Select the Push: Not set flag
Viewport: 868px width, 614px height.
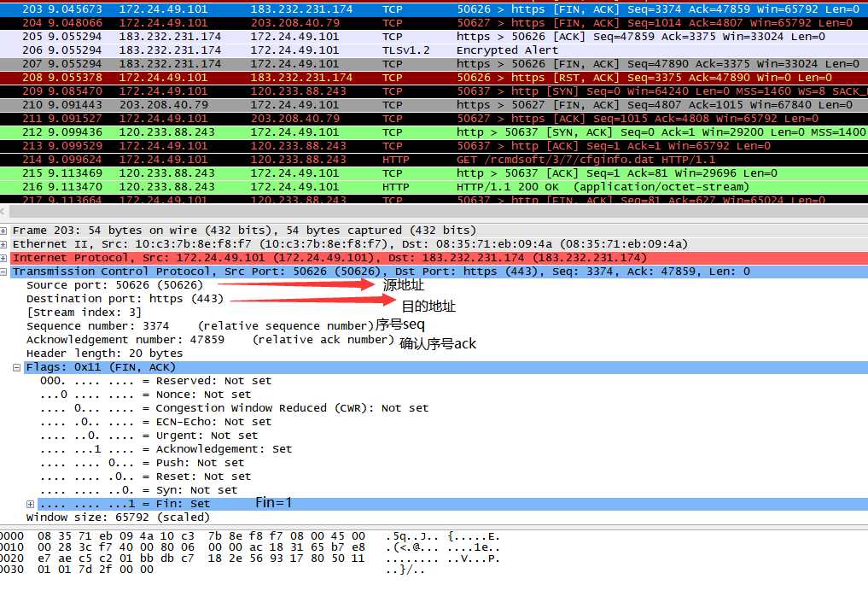(142, 463)
